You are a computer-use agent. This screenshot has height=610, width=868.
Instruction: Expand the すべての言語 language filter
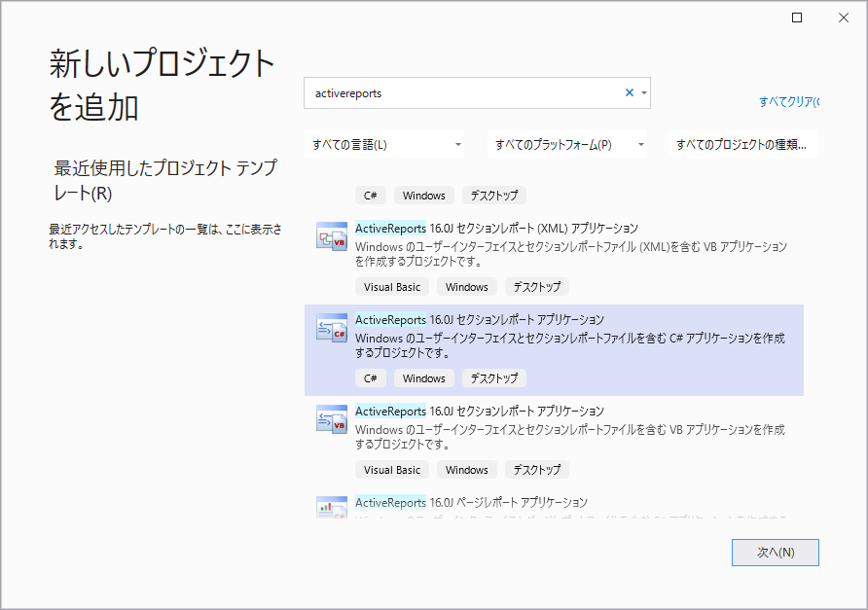(386, 145)
